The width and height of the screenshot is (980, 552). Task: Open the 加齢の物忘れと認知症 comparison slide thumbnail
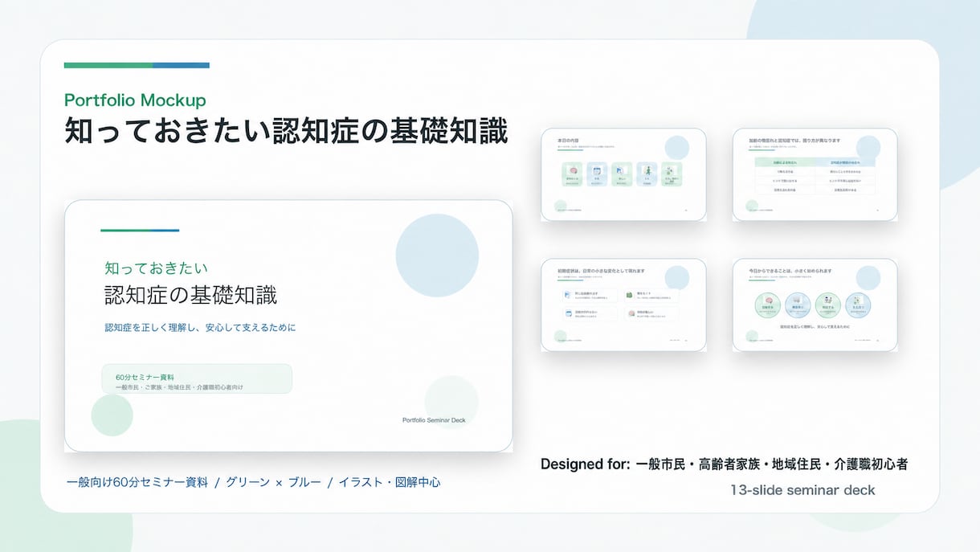pos(815,174)
